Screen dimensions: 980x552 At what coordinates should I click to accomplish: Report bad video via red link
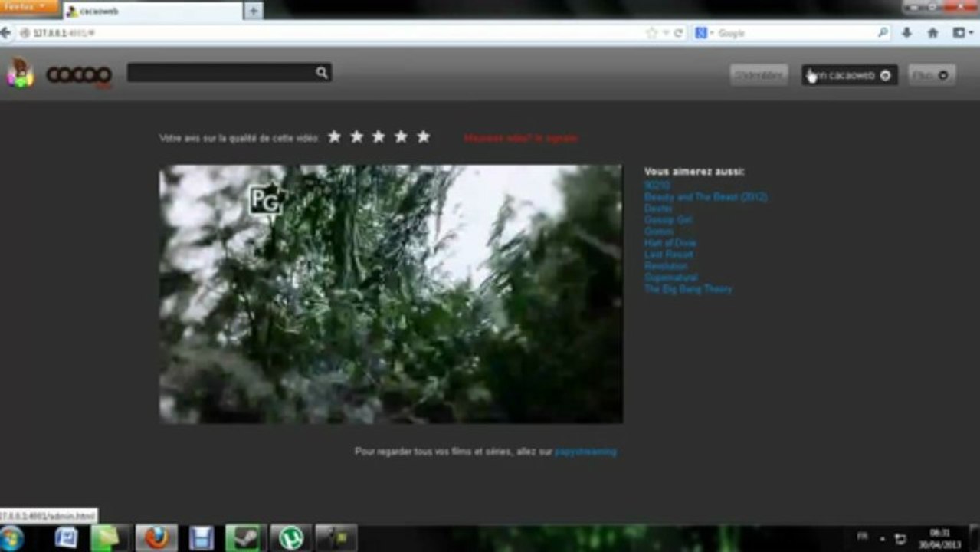point(521,139)
